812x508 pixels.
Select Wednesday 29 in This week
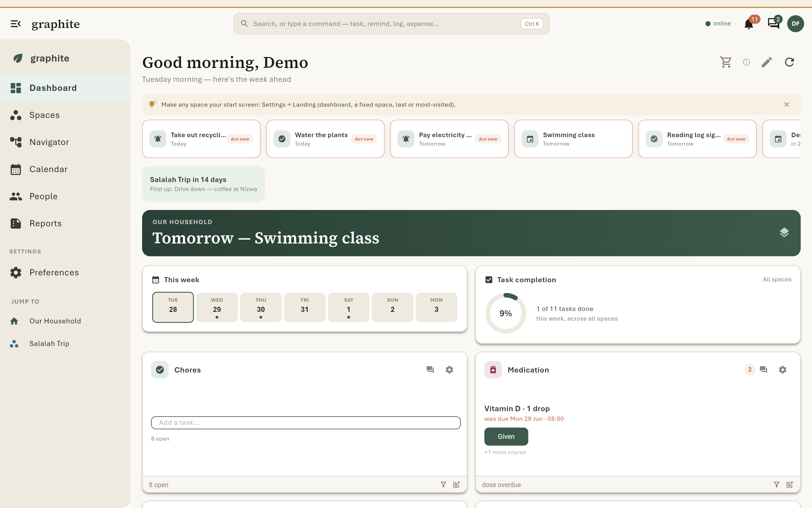coord(217,307)
